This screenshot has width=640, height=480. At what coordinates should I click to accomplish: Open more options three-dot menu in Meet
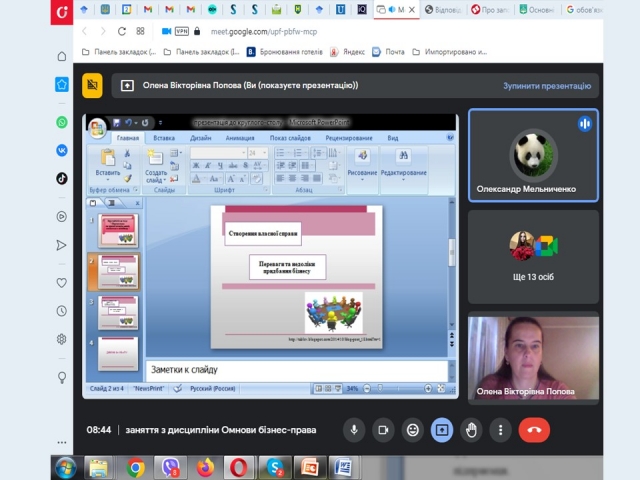[500, 430]
